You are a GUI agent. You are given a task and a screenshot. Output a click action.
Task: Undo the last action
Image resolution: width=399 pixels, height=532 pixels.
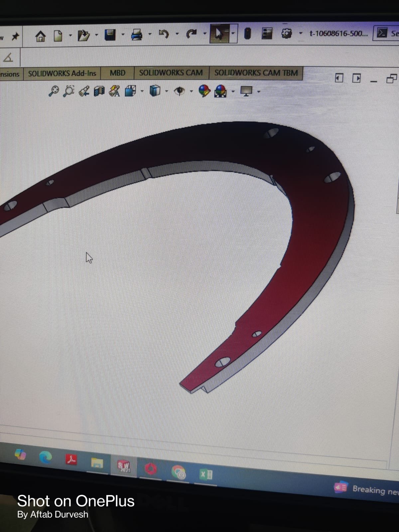tap(164, 34)
